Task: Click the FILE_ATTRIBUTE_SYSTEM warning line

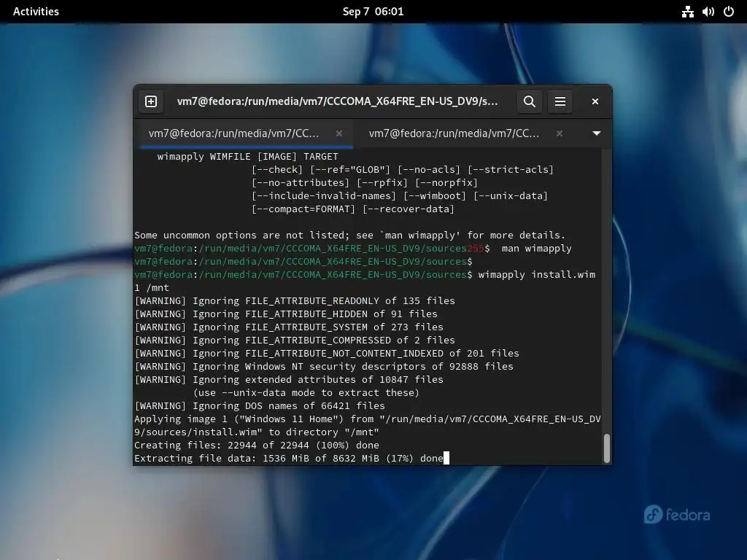Action: pyautogui.click(x=289, y=327)
